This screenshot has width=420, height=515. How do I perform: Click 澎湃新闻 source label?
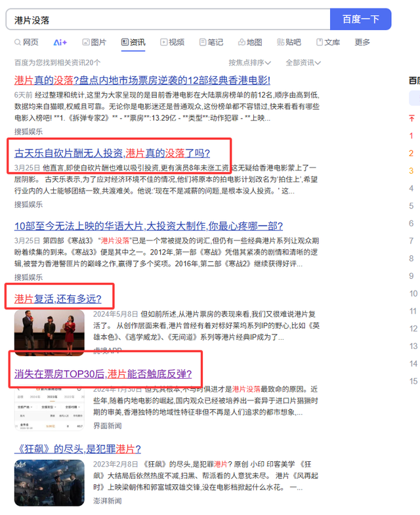108,501
